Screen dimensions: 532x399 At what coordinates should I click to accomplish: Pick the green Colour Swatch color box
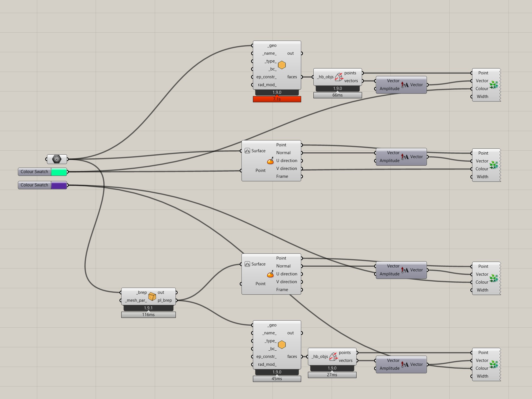(59, 172)
